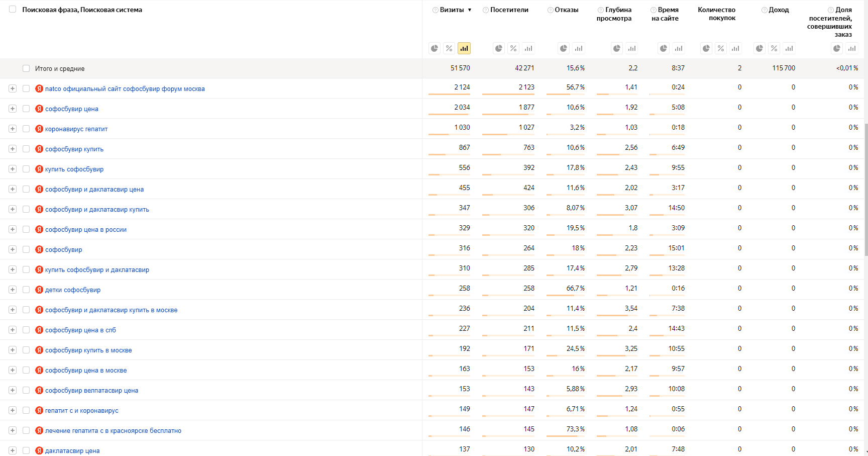Select pie chart icon under Время на сайте
The height and width of the screenshot is (456, 868).
(x=664, y=48)
